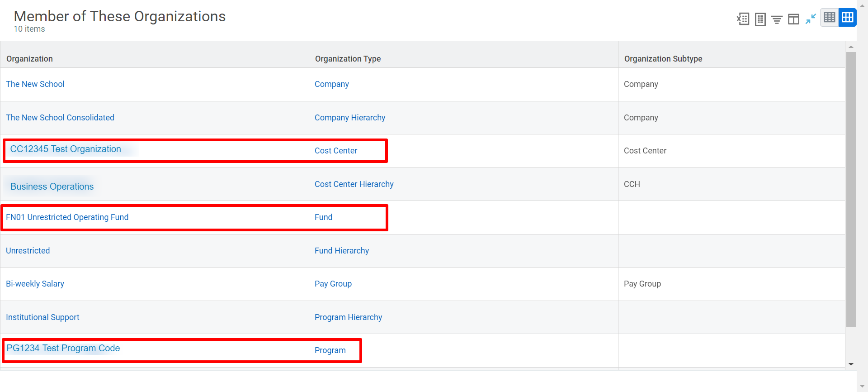Open the Cost Center type link
Image resolution: width=868 pixels, height=392 pixels.
click(x=336, y=151)
